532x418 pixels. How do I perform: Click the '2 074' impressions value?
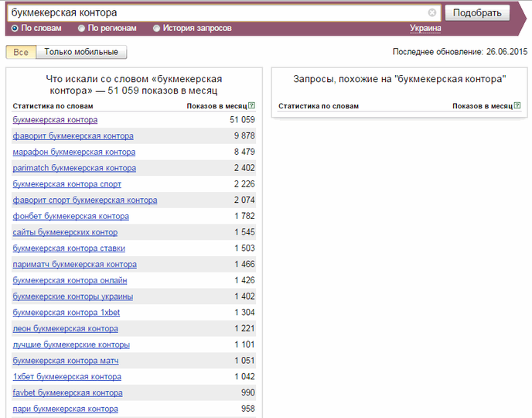(x=244, y=200)
